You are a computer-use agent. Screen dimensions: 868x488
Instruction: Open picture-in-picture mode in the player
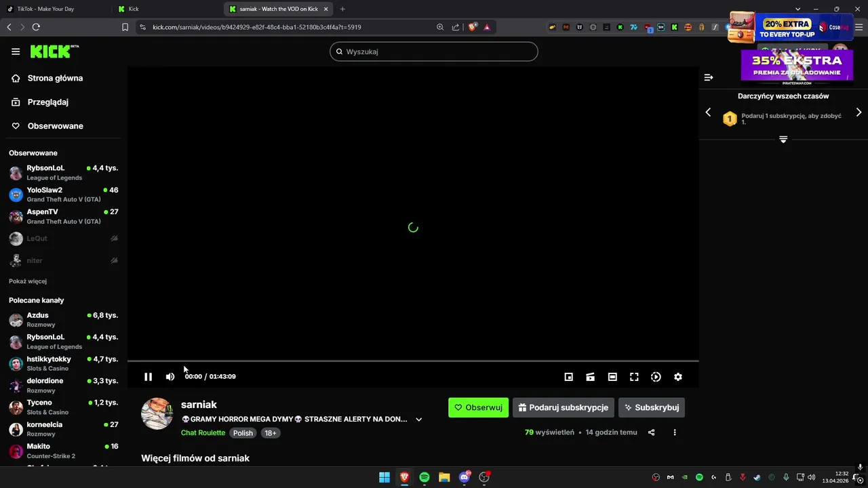pos(569,377)
